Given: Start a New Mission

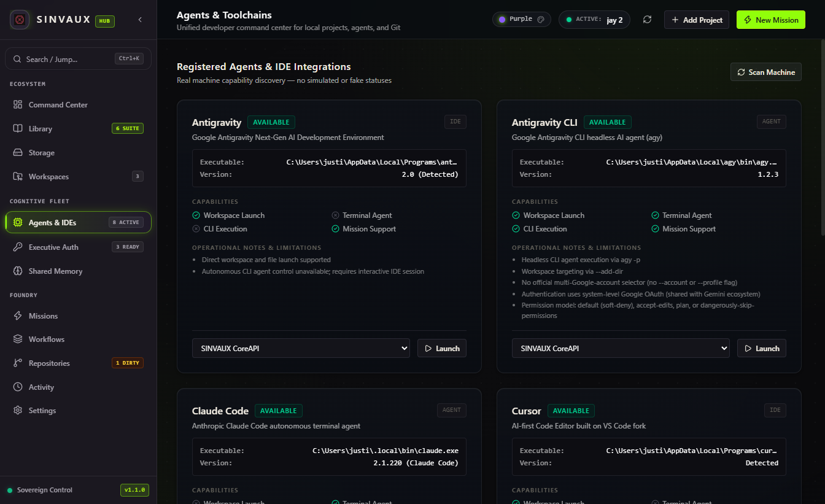Looking at the screenshot, I should pos(771,20).
